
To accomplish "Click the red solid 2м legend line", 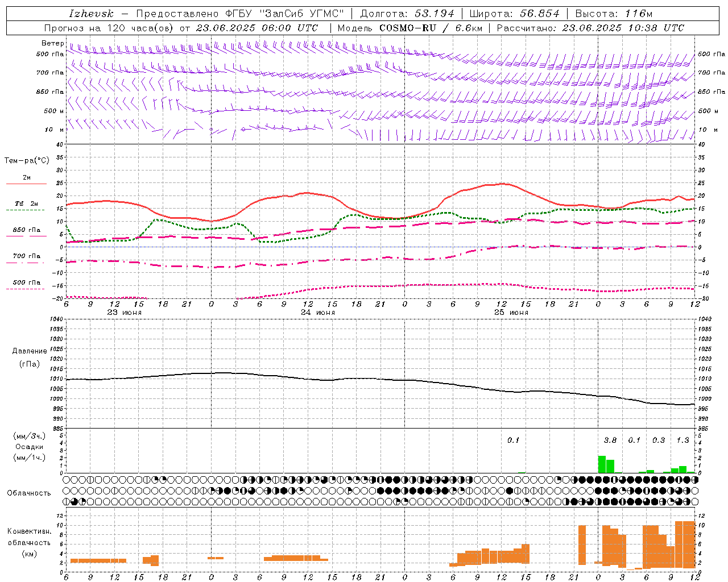I will (x=26, y=184).
